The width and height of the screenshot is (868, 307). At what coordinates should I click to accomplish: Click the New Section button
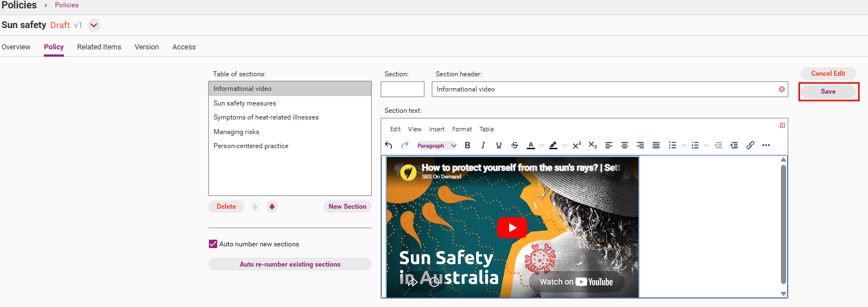348,207
